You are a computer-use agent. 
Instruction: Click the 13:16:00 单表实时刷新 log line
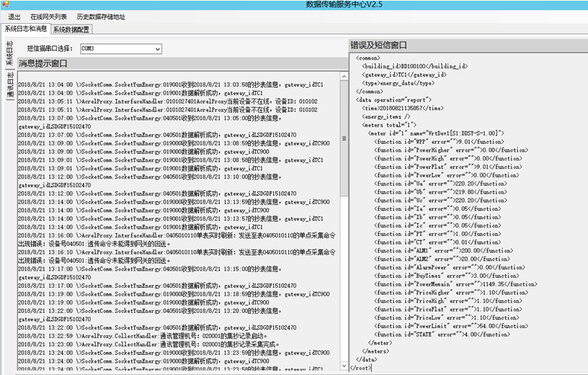click(177, 240)
